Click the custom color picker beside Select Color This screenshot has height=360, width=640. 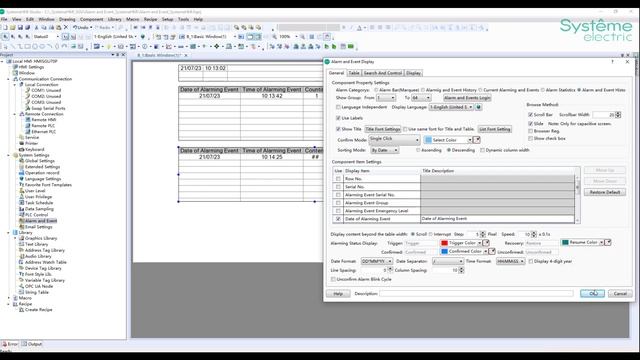(x=477, y=140)
